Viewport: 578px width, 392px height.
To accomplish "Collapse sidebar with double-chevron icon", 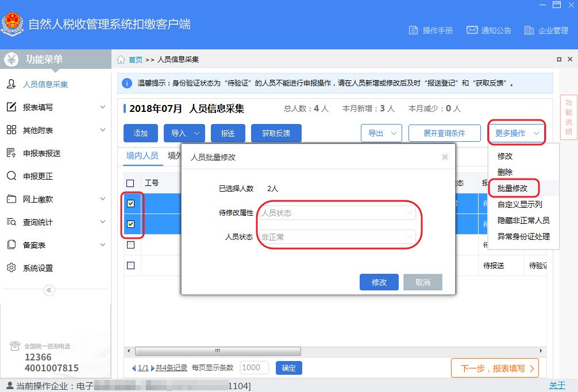I will point(49,290).
